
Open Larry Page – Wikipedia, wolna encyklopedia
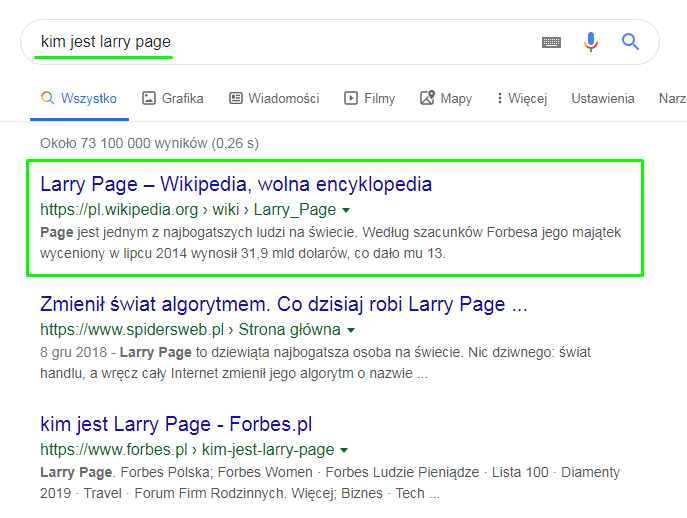tap(236, 184)
